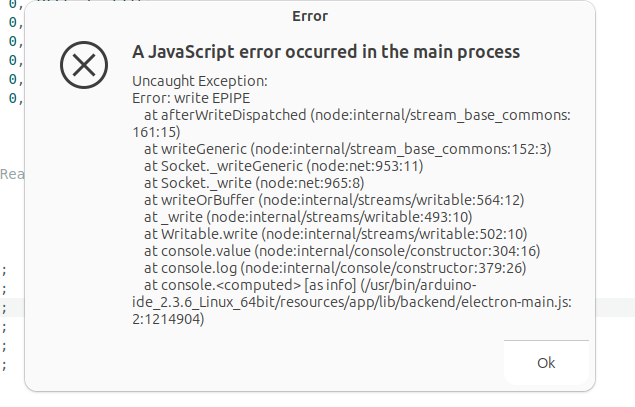Screen dimensions: 635x407
Task: Click the 2:1214904 line number text
Action: coord(168,319)
